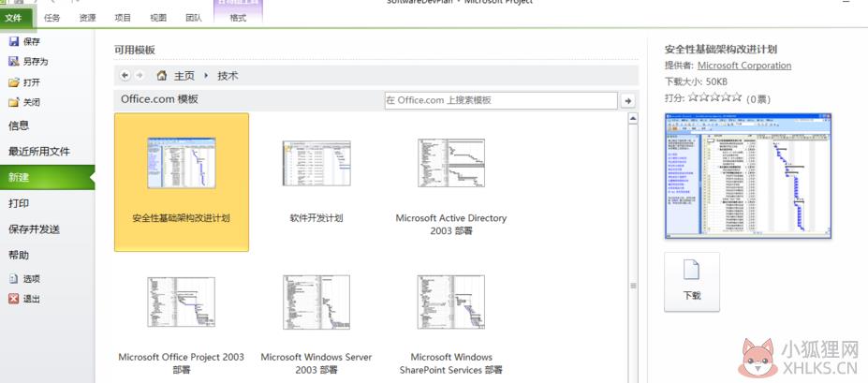Click the 下载 download button
The image size is (868, 383).
click(692, 282)
